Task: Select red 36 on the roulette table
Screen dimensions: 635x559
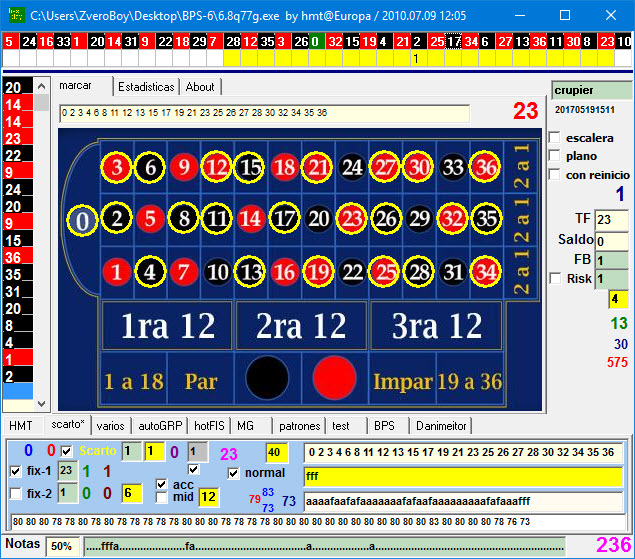Action: pyautogui.click(x=485, y=167)
